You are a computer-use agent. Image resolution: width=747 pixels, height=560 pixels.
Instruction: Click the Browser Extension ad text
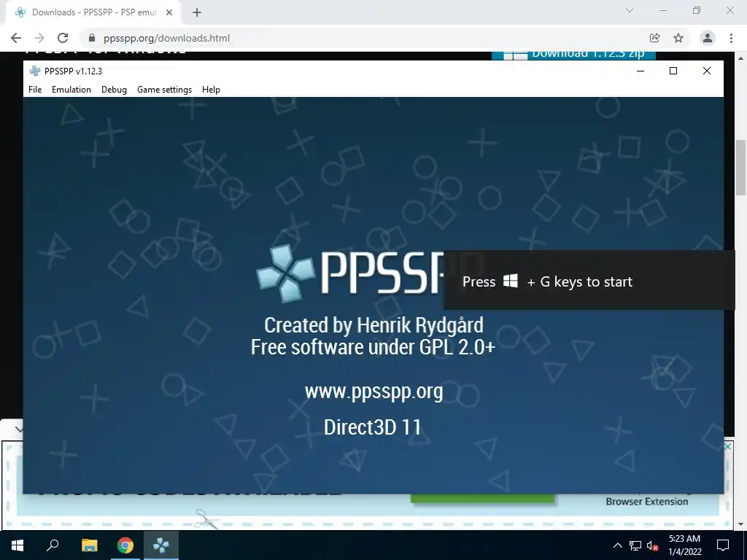coord(646,502)
